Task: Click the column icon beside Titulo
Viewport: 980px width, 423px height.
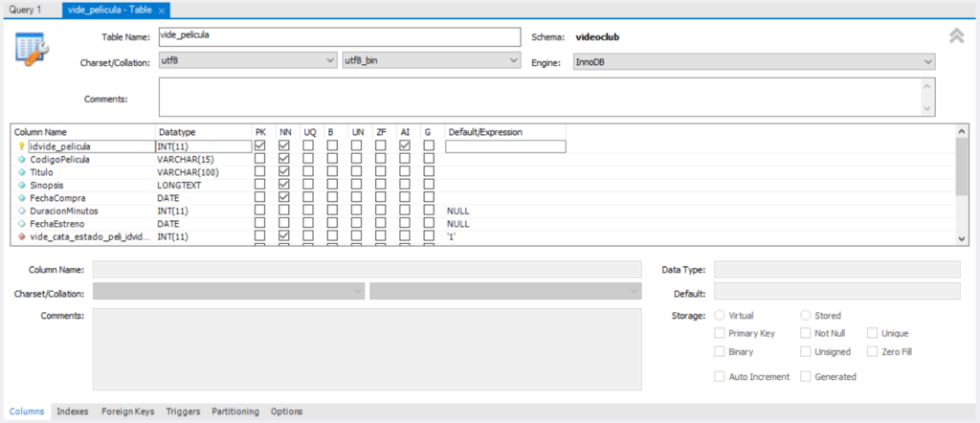Action: tap(21, 172)
